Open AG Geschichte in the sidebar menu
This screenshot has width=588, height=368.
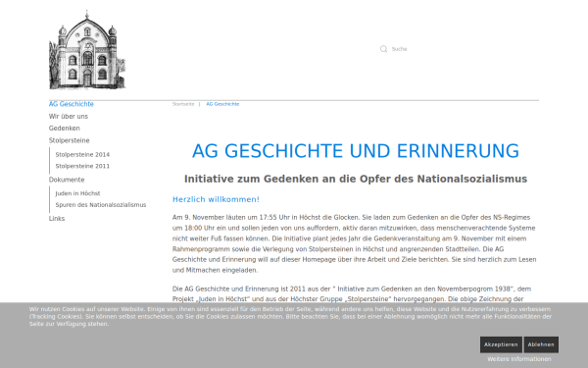(72, 104)
